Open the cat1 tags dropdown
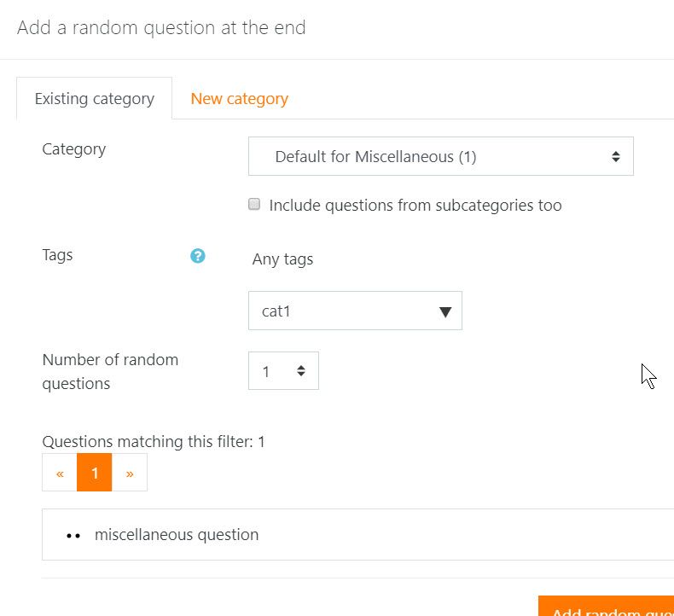The height and width of the screenshot is (616, 674). 355,311
